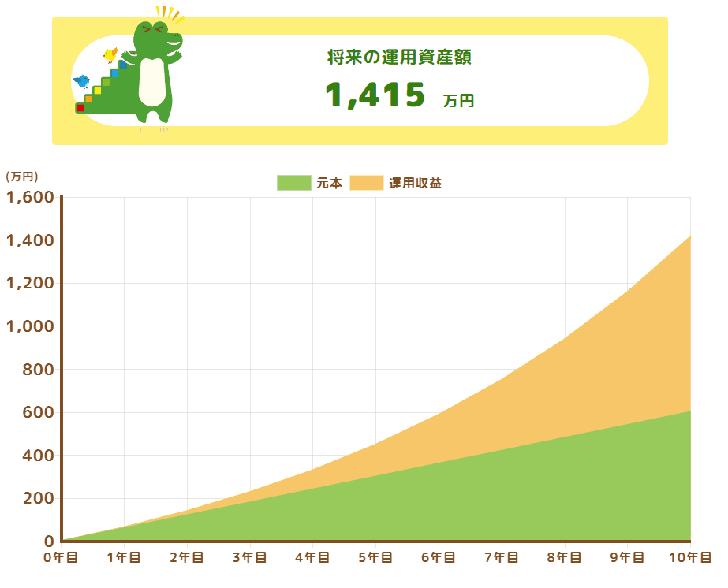Click the 8年目 x-axis label
This screenshot has width=728, height=588.
pos(564,558)
